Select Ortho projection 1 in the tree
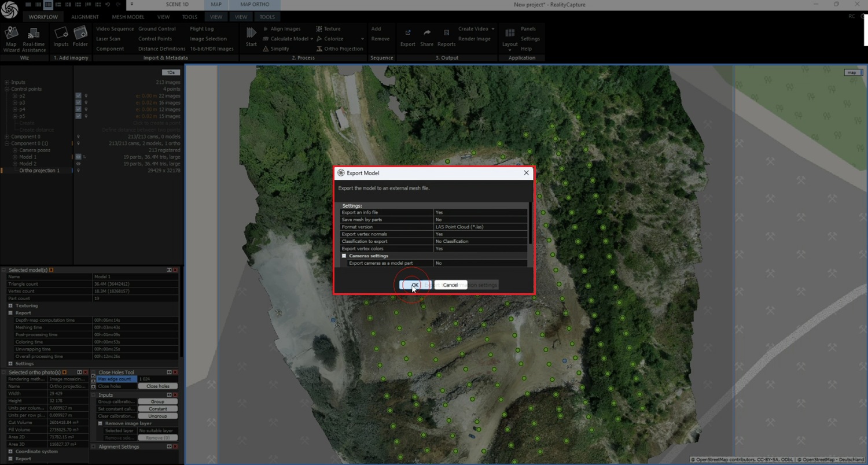The width and height of the screenshot is (868, 465). click(x=39, y=171)
